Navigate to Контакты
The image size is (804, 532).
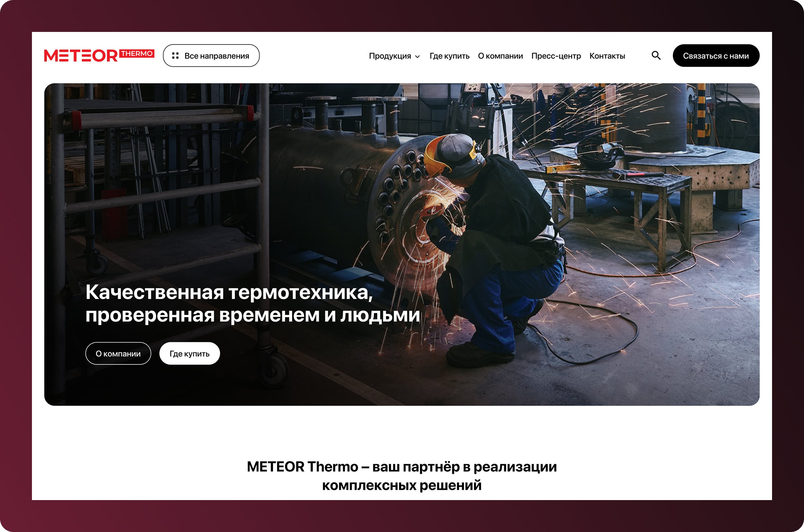click(x=607, y=56)
